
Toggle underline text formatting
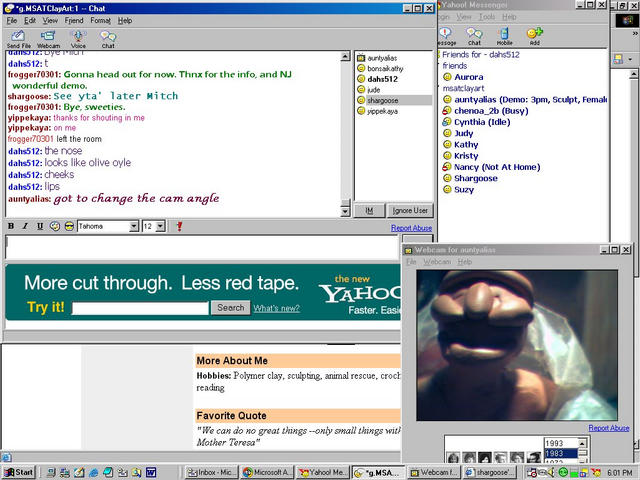(x=40, y=226)
